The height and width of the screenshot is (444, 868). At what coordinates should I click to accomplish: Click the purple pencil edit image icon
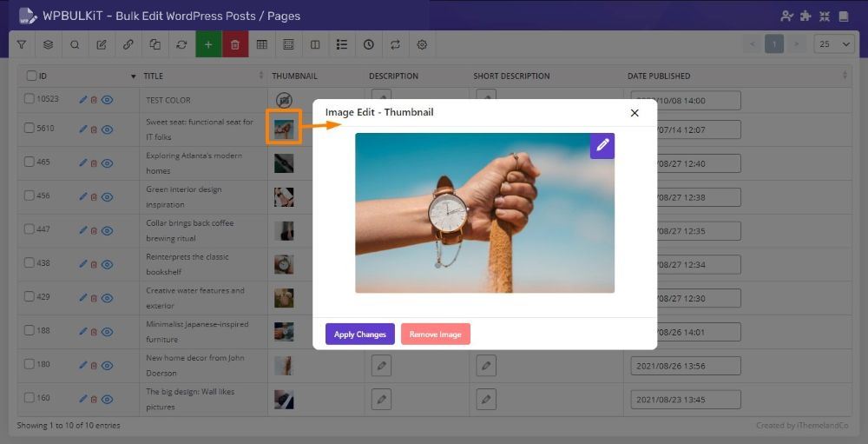click(602, 146)
